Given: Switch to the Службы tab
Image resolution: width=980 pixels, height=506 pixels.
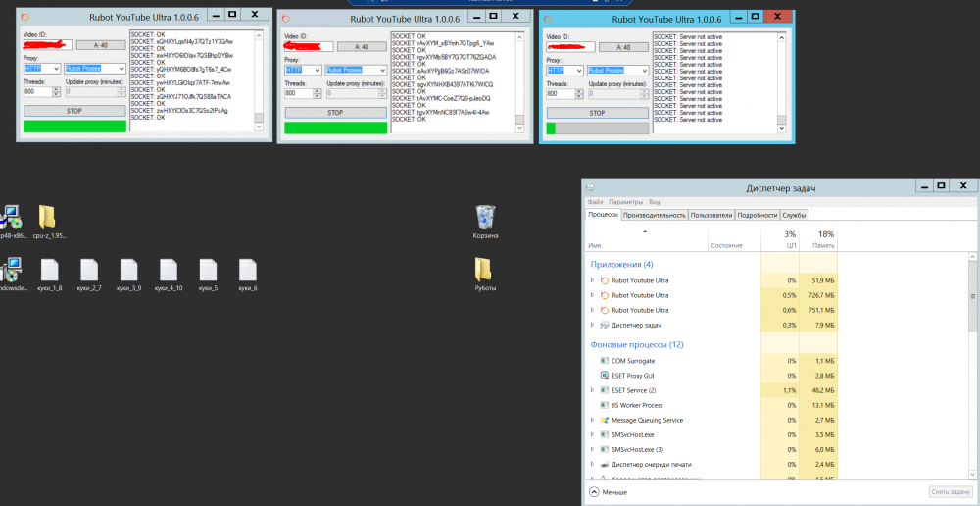Looking at the screenshot, I should click(794, 215).
